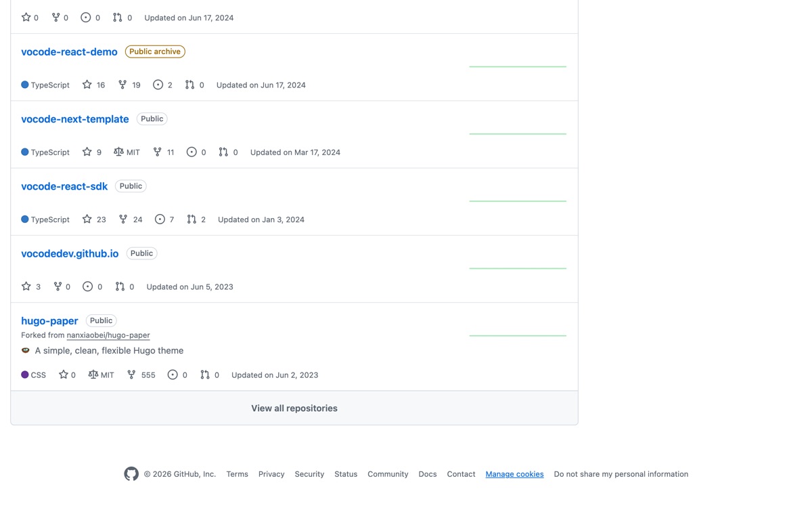Click the hugo-paper activity sparkline graph
This screenshot has width=812, height=508.
(518, 335)
